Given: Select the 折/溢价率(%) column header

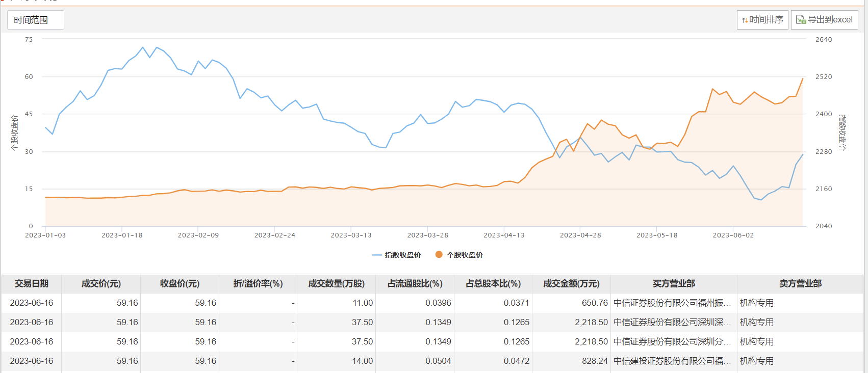Looking at the screenshot, I should click(x=258, y=284).
